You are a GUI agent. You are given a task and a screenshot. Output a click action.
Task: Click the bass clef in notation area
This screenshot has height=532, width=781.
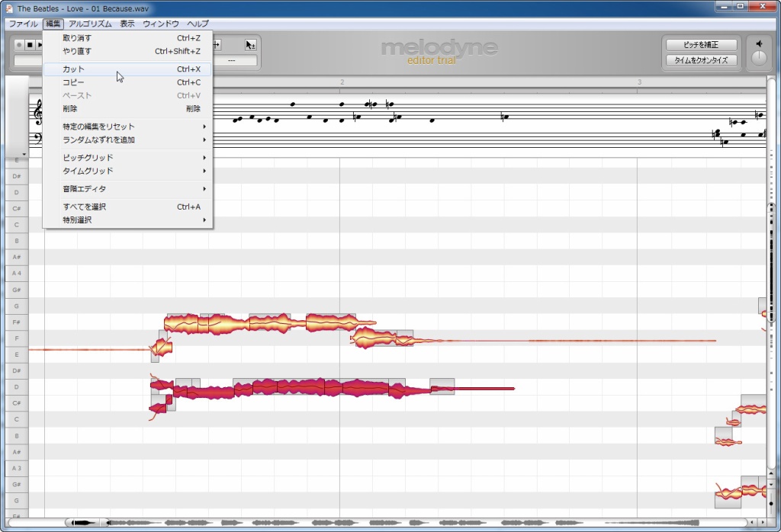click(x=38, y=138)
